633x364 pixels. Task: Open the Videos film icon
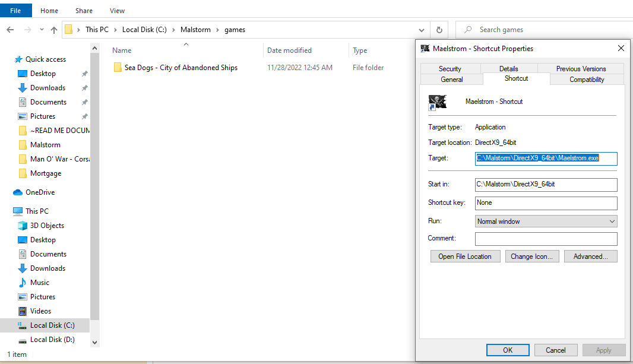click(23, 311)
